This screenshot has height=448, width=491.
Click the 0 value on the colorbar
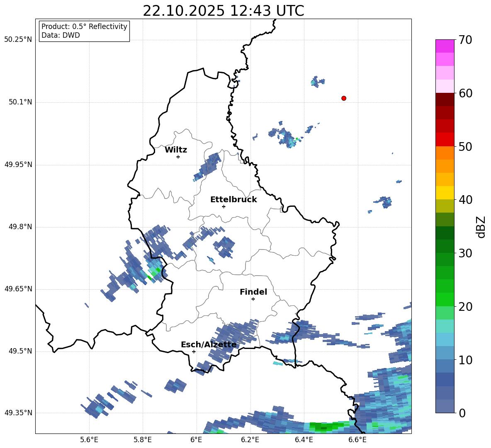(462, 413)
